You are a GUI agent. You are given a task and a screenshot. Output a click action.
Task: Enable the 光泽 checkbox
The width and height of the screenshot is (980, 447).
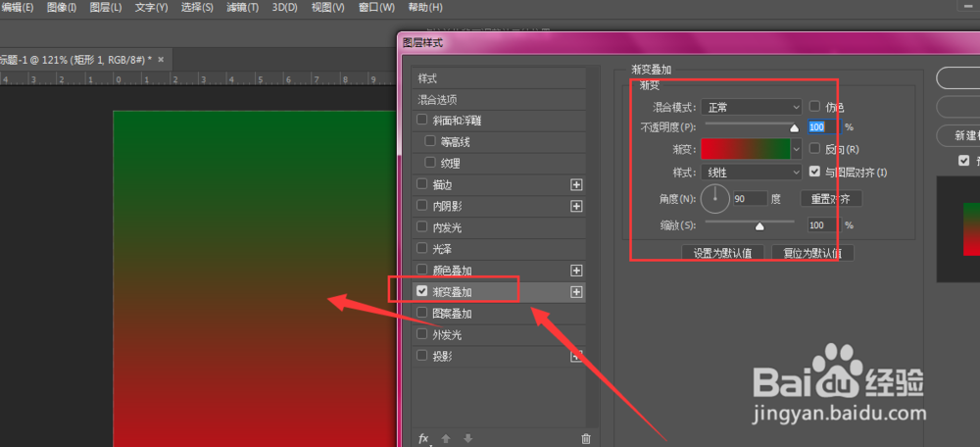pos(421,248)
